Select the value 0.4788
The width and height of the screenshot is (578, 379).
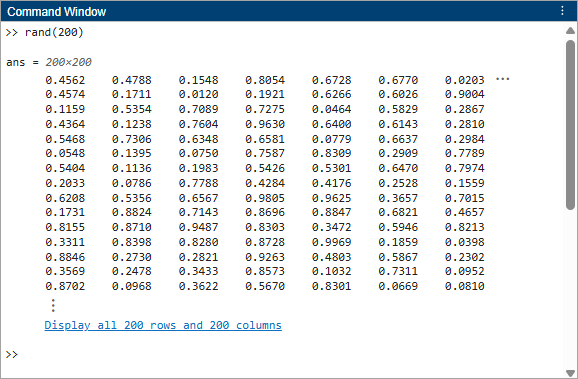click(132, 80)
